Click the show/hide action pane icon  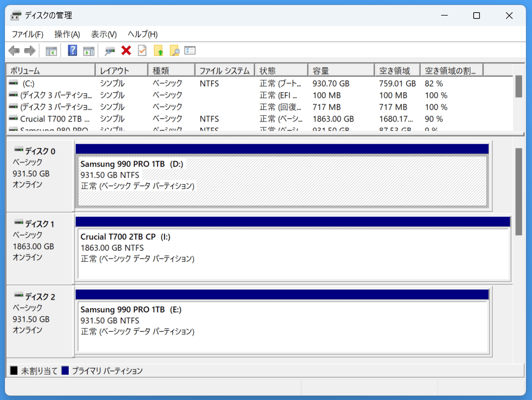89,50
